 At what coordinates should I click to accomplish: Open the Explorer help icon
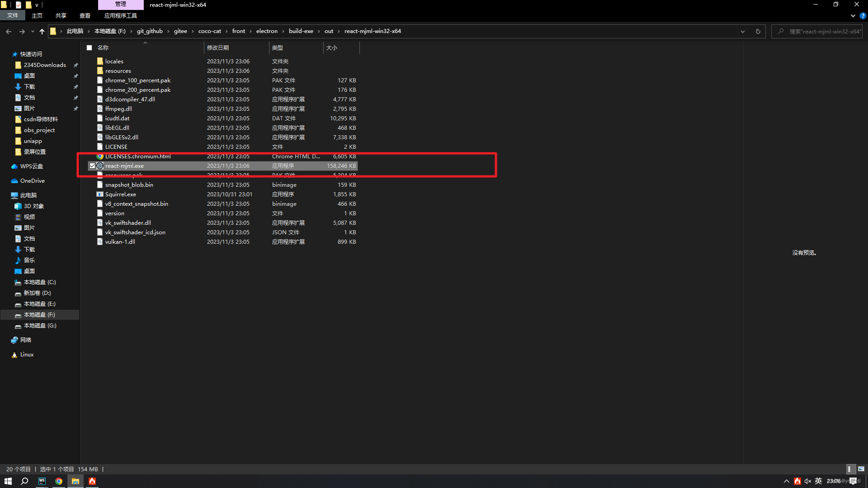(x=863, y=16)
